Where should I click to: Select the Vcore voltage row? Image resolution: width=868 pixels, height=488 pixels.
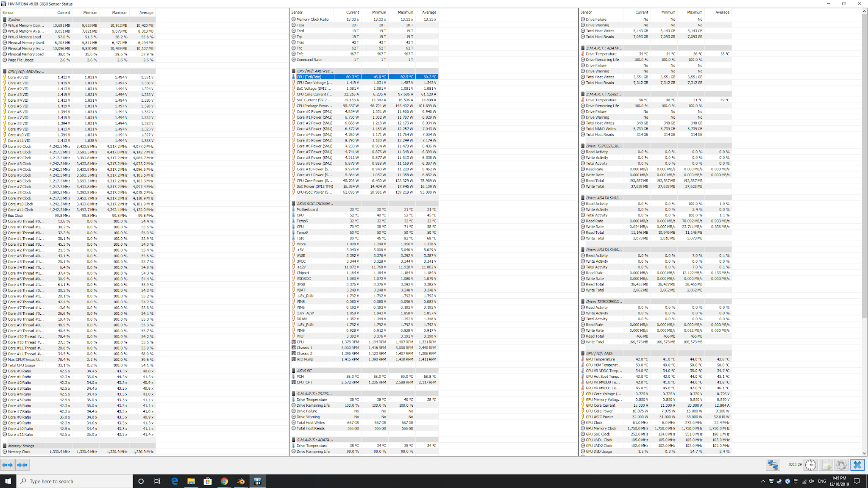pyautogui.click(x=364, y=244)
